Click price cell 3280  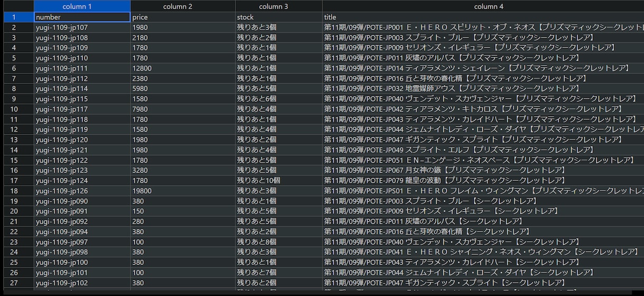tap(183, 170)
